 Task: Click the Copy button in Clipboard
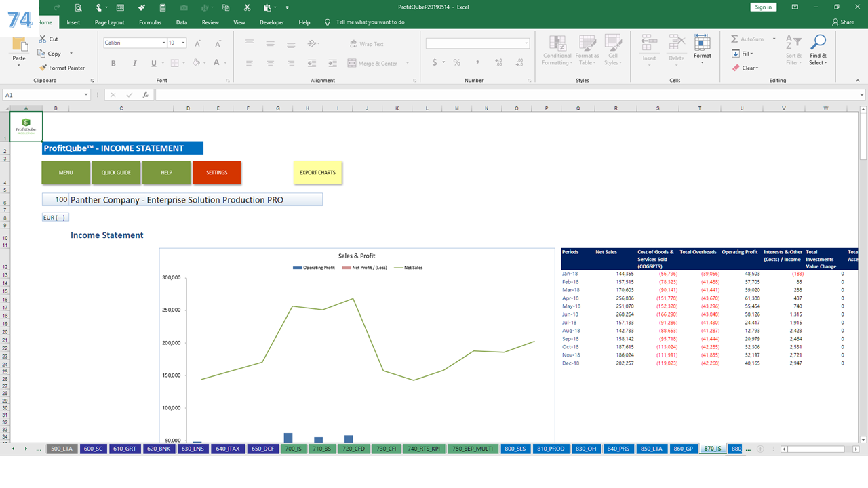tap(50, 54)
